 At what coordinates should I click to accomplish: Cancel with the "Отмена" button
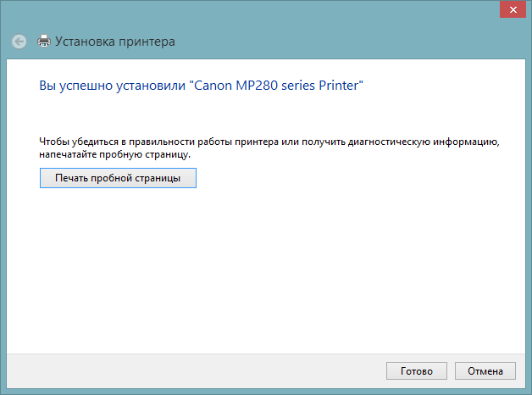coord(485,371)
